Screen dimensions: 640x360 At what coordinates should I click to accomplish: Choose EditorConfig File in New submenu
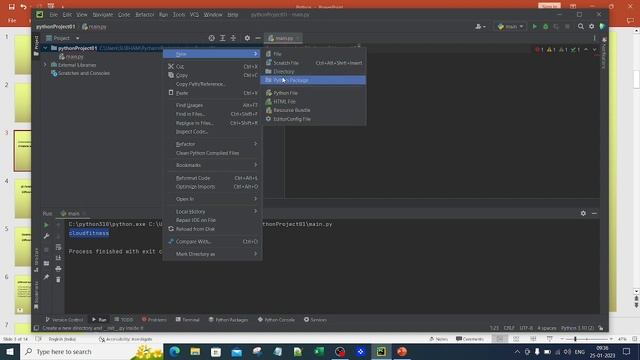(x=313, y=119)
